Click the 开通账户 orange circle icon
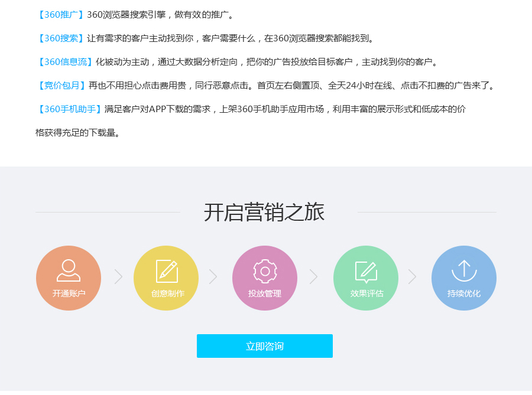The image size is (532, 395). 69,278
